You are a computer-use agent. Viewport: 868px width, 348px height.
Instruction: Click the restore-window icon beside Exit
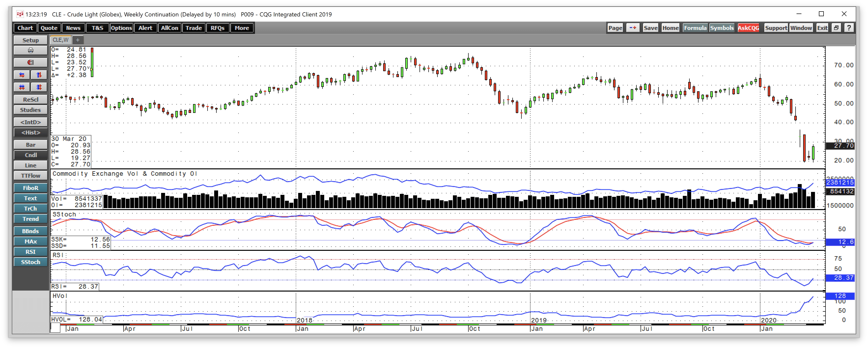(x=836, y=27)
